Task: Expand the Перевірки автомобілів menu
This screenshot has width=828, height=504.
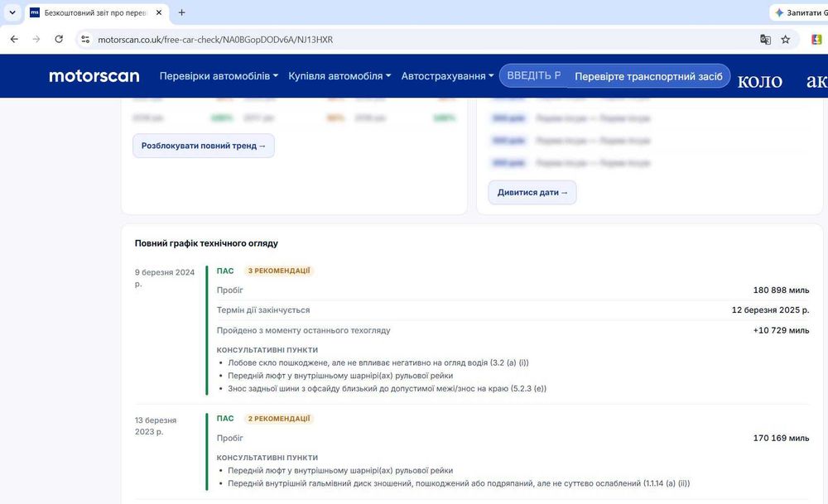Action: (x=219, y=76)
